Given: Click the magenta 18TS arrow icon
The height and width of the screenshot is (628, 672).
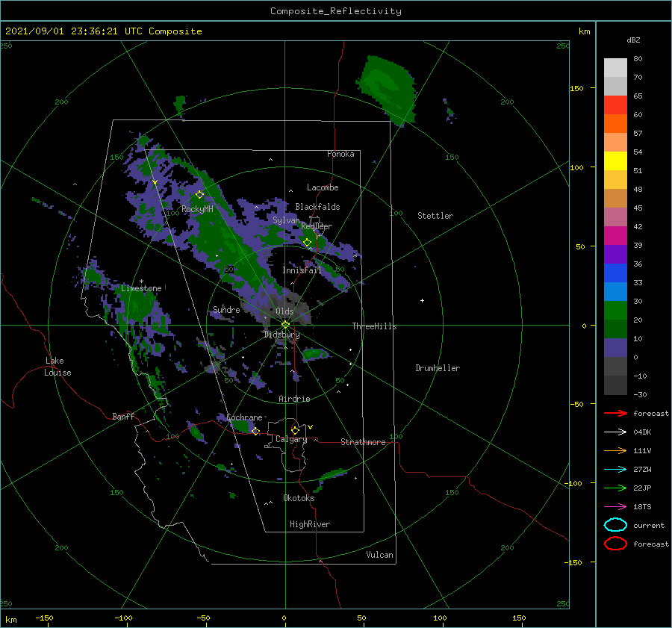Looking at the screenshot, I should coord(615,507).
